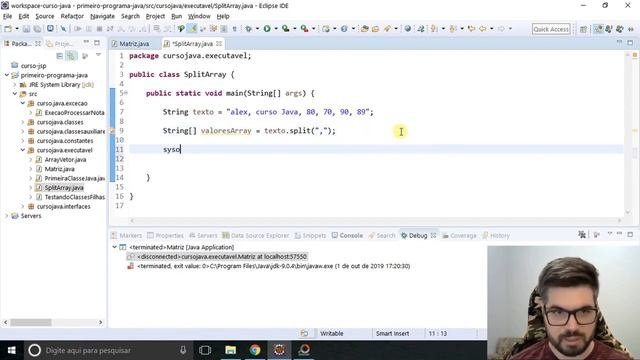Image resolution: width=640 pixels, height=360 pixels.
Task: Click the Java EE perspective icon
Action: (x=598, y=29)
